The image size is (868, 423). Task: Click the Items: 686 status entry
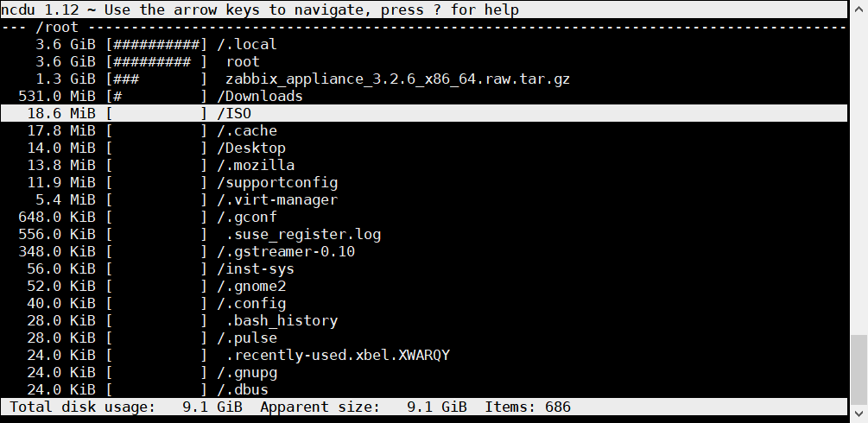[x=528, y=407]
